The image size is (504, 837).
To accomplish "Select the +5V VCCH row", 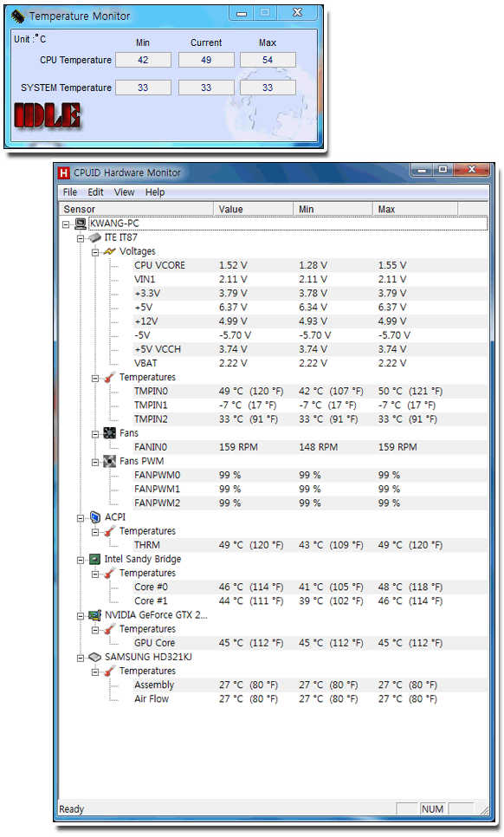I will 310,349.
